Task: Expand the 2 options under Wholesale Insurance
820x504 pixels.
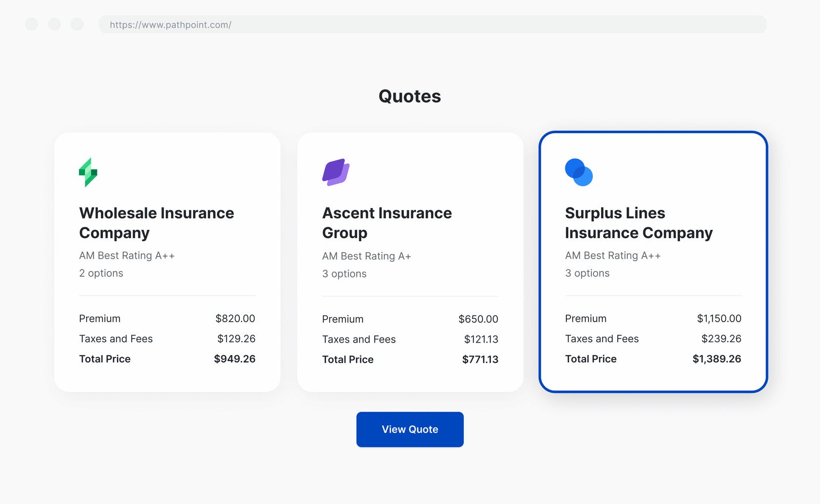Action: (101, 273)
